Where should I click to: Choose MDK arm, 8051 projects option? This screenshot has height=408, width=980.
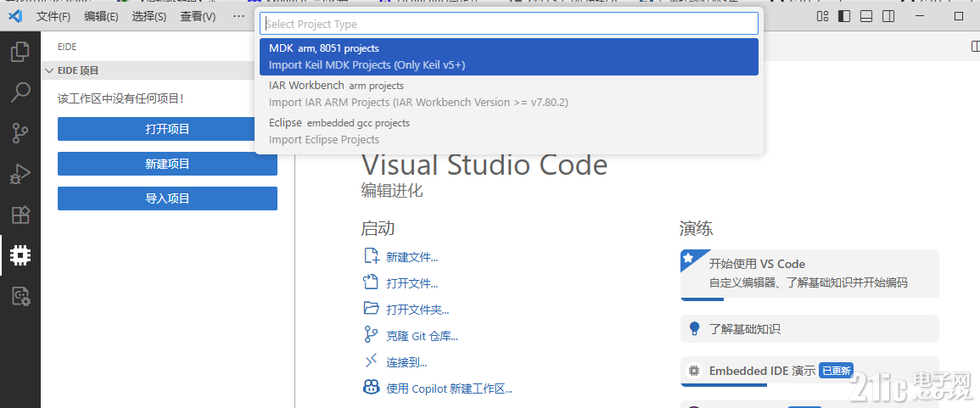pyautogui.click(x=509, y=56)
